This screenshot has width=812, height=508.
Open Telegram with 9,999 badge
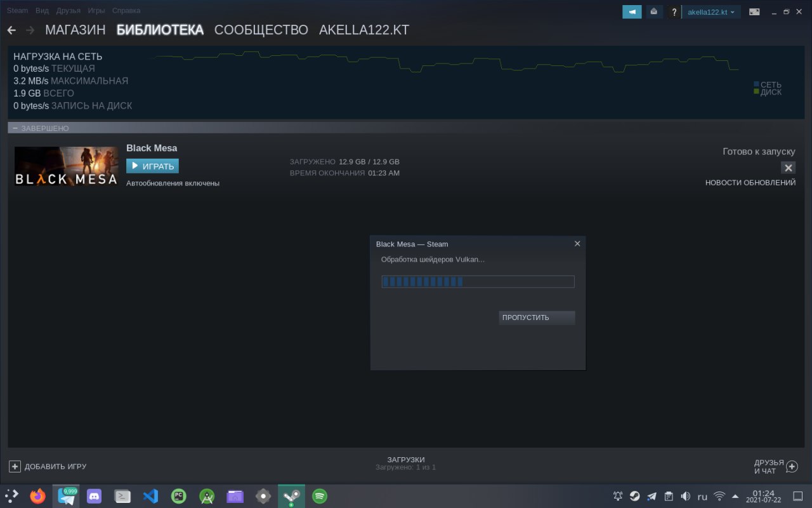66,496
